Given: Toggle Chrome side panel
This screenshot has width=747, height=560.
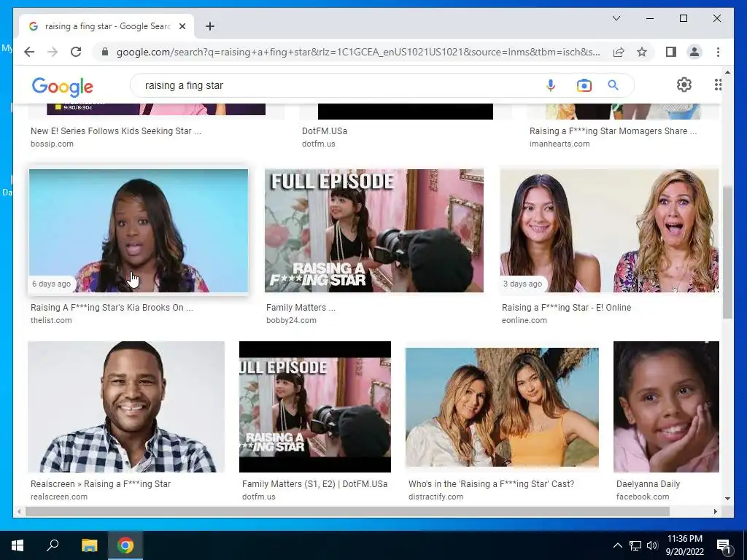Looking at the screenshot, I should click(671, 52).
